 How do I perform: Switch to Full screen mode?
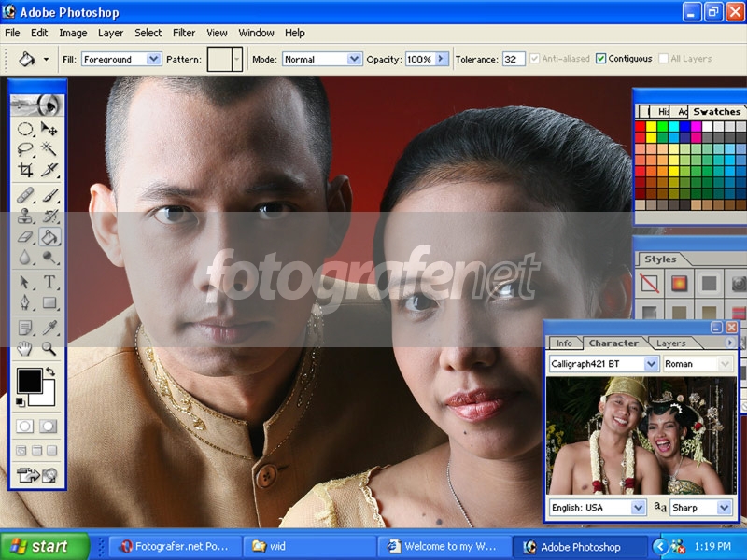click(x=52, y=451)
